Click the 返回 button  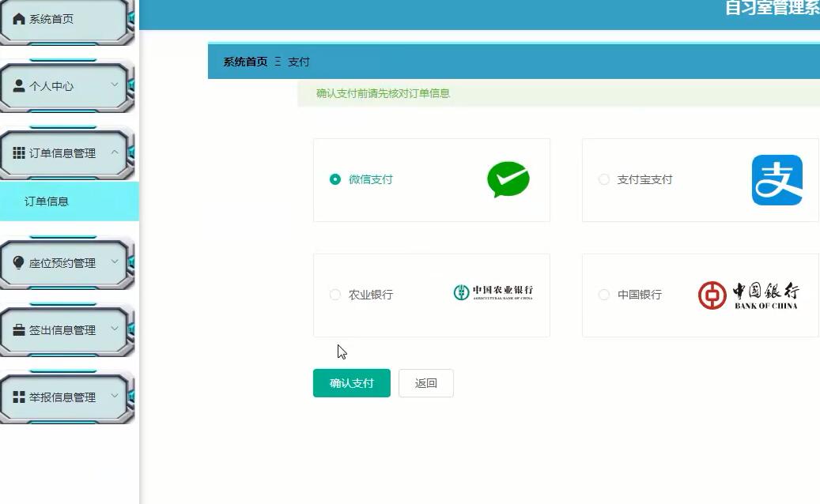tap(425, 383)
